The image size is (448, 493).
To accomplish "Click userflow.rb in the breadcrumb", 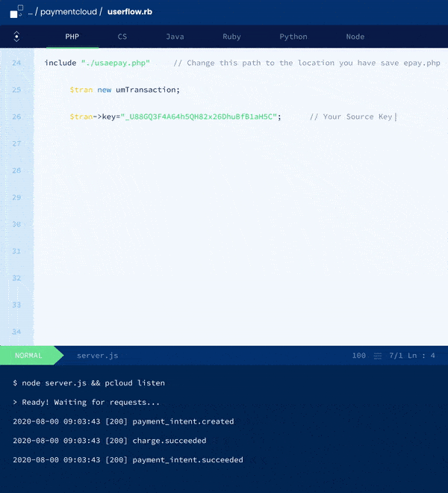I will [130, 12].
